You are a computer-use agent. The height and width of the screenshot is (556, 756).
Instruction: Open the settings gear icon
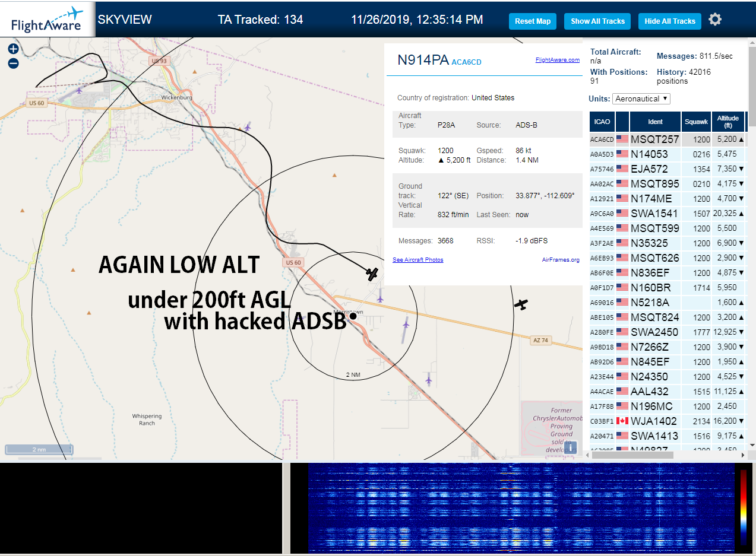pyautogui.click(x=715, y=20)
